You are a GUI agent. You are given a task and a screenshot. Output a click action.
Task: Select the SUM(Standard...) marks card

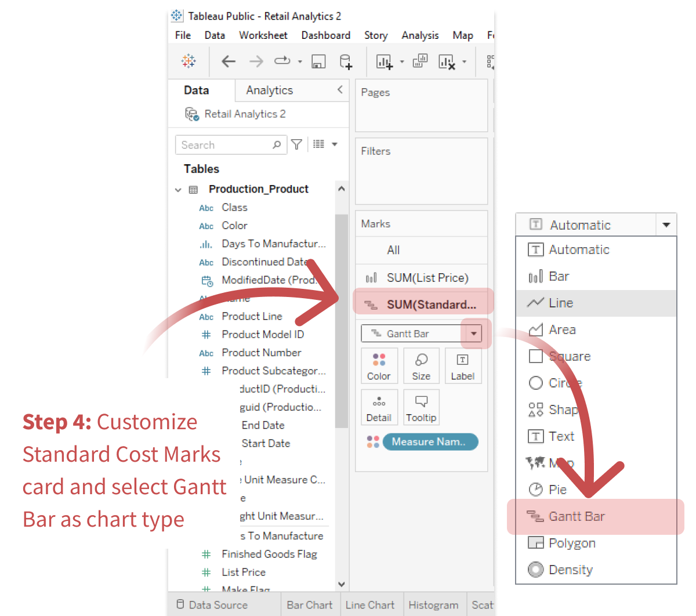pyautogui.click(x=423, y=303)
